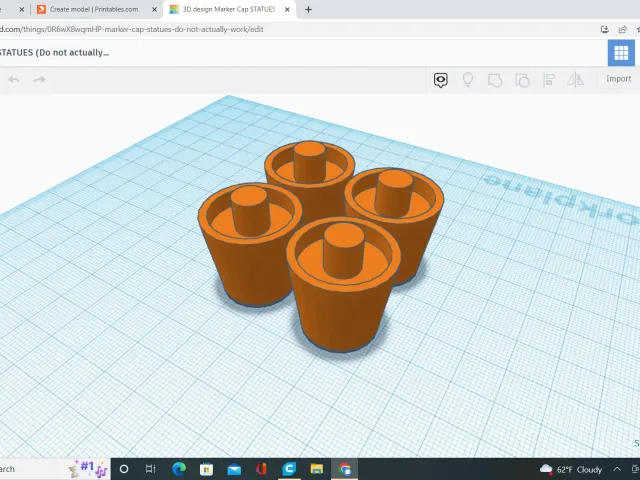Open the Office app from the taskbar
Screen dimensions: 640x480
[x=261, y=469]
